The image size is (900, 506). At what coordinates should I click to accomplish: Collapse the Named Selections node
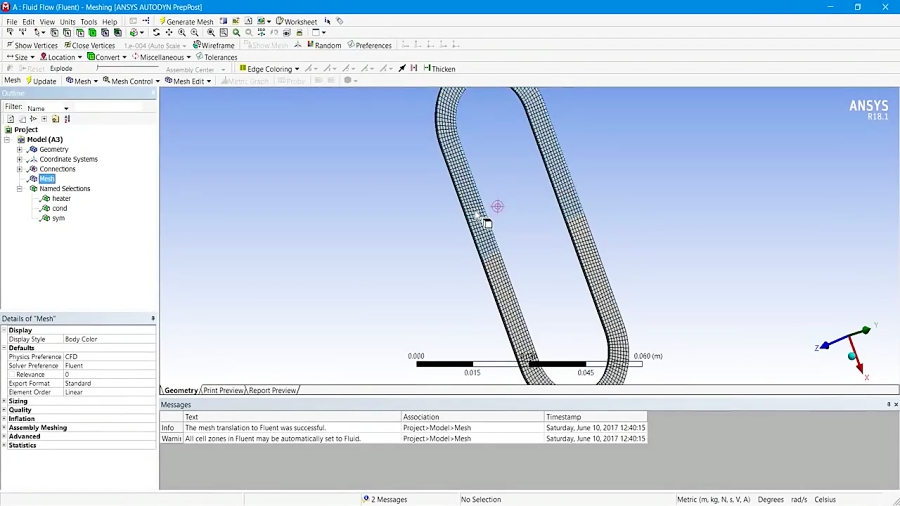[x=20, y=188]
